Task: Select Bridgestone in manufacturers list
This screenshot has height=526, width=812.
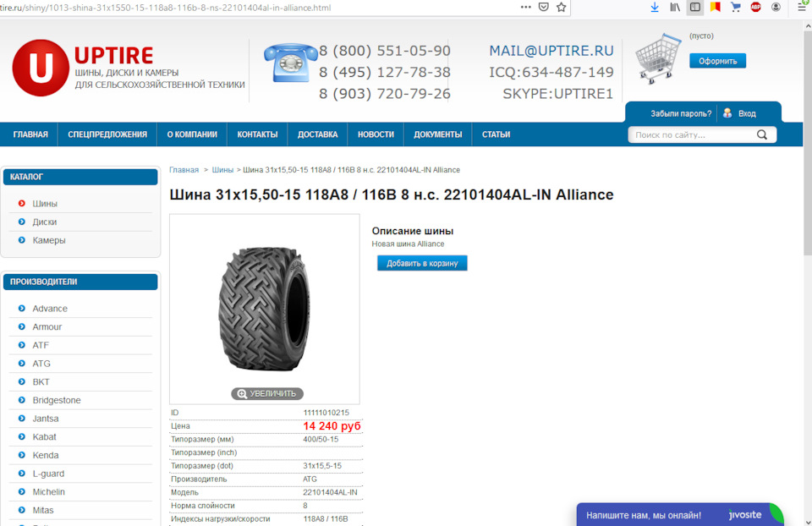Action: click(x=57, y=400)
